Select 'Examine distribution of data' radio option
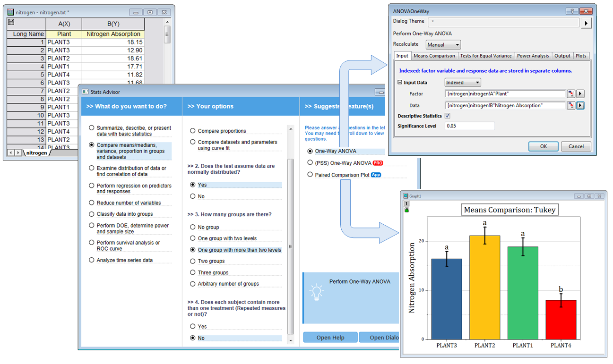This screenshot has width=613, height=364. [x=92, y=168]
